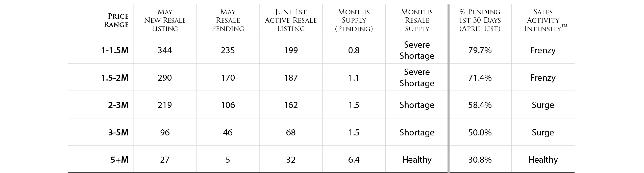Click the Months Supply (Pending) header

(354, 20)
